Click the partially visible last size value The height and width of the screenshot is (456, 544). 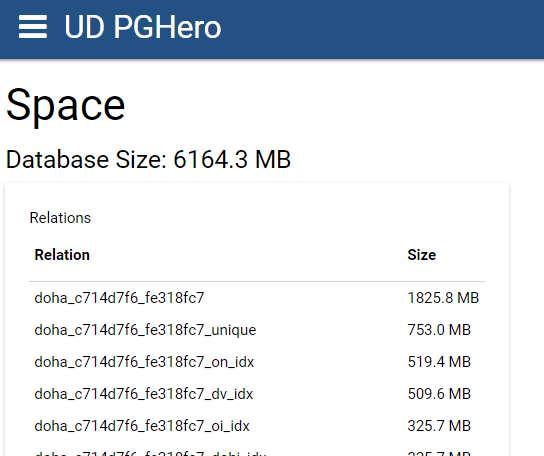click(x=439, y=453)
